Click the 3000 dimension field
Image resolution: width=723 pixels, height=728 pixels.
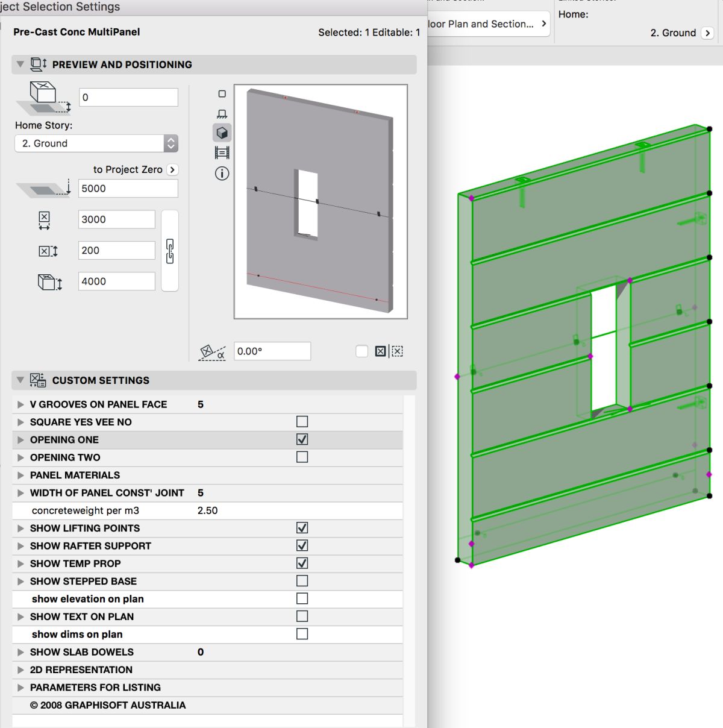pos(117,219)
